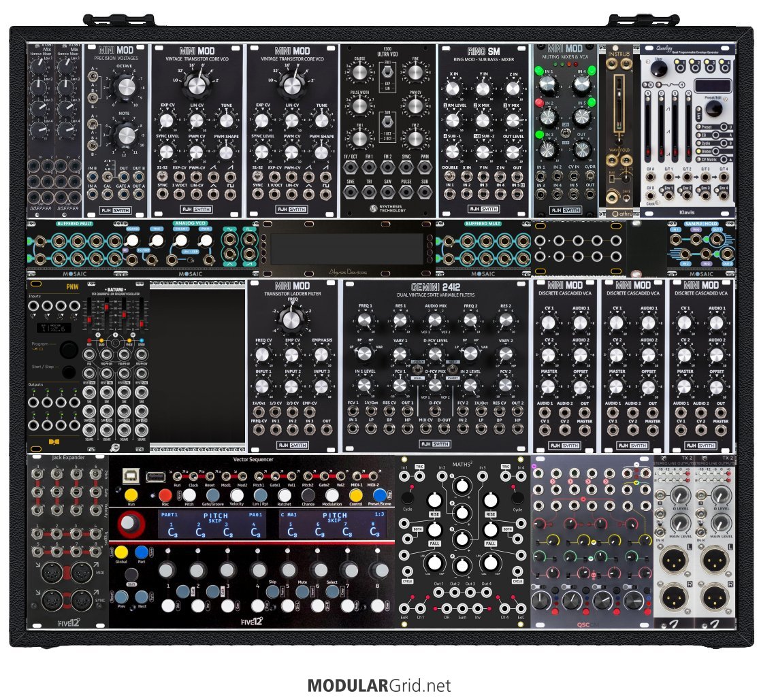
Task: Click the SINE output jack on Ultra VCO
Action: pyautogui.click(x=351, y=191)
